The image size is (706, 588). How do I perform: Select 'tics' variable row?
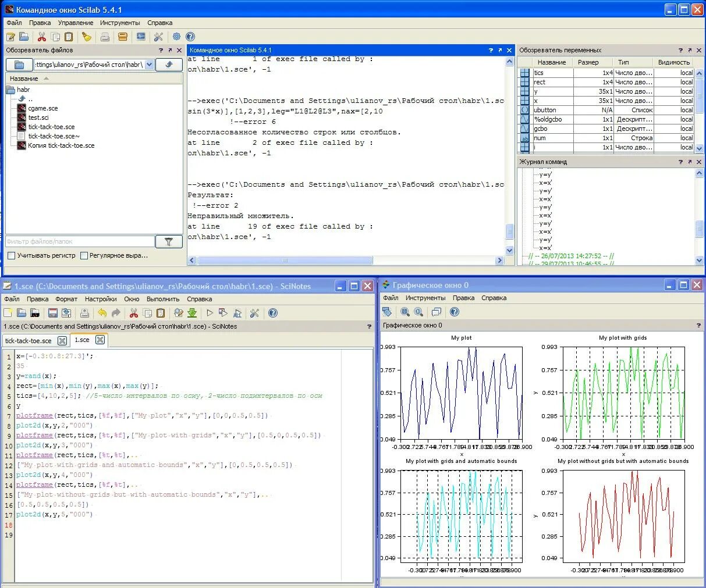[606, 73]
